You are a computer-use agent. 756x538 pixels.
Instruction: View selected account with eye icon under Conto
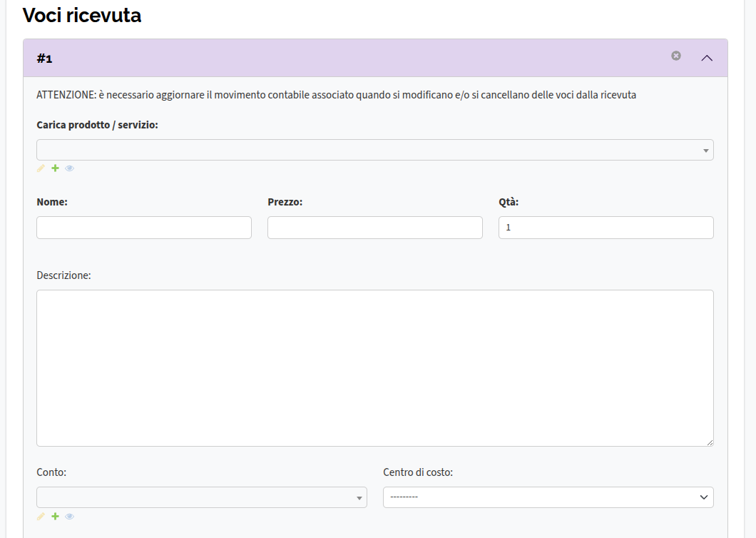click(x=70, y=517)
